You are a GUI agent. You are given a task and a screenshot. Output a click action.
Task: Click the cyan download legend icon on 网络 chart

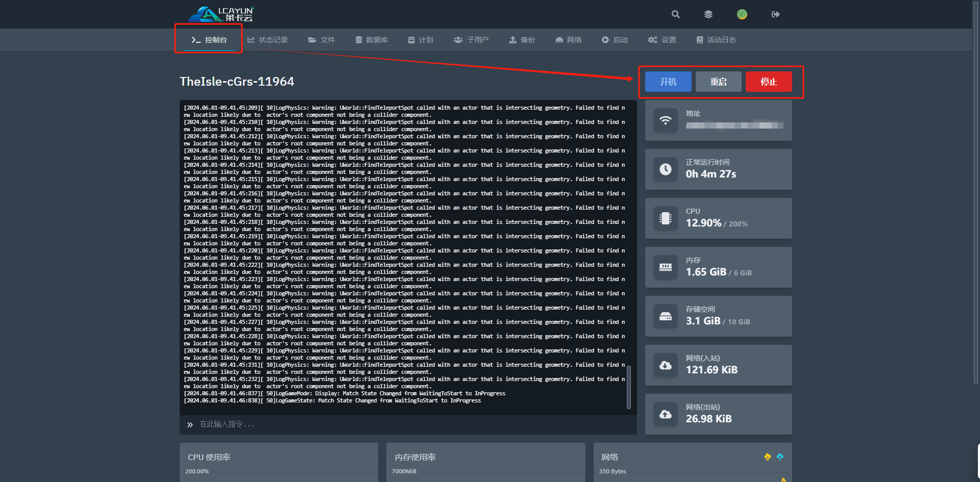pyautogui.click(x=779, y=457)
